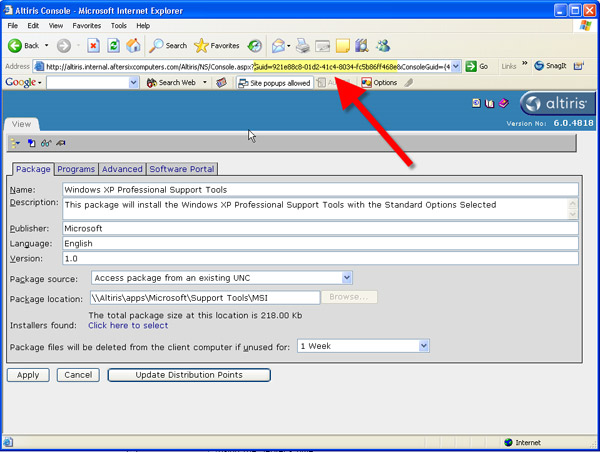Screen dimensions: 600x452
Task: Open the Search Web dropdown arrow
Action: click(205, 82)
